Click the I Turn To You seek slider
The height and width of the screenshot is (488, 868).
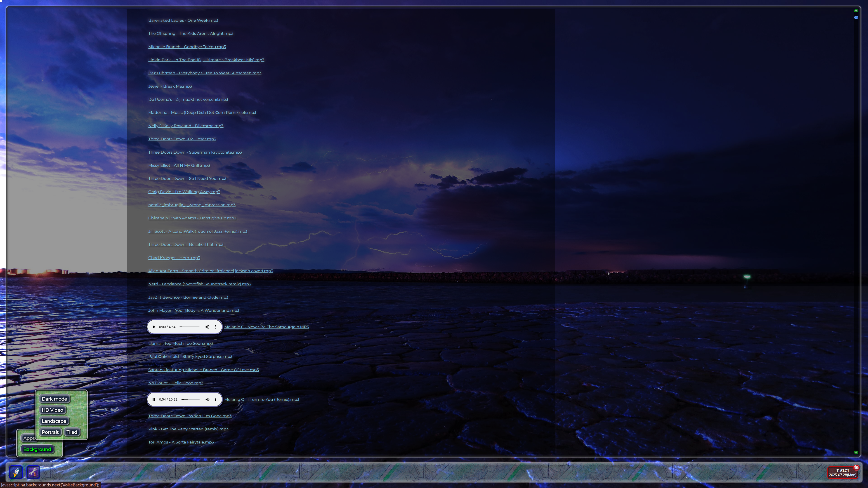pyautogui.click(x=190, y=399)
